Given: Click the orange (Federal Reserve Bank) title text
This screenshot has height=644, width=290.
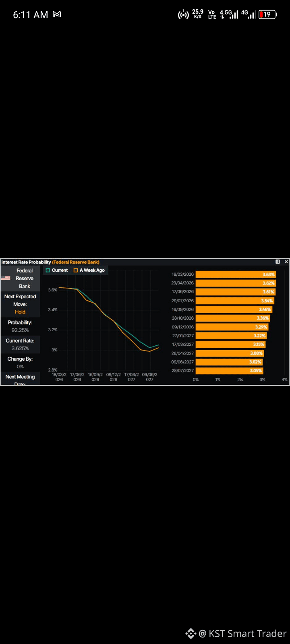Looking at the screenshot, I should pyautogui.click(x=76, y=262).
